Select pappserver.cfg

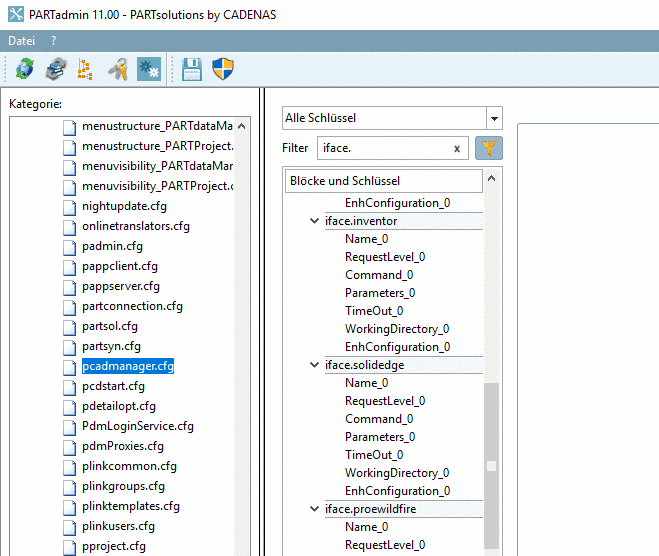[x=121, y=286]
